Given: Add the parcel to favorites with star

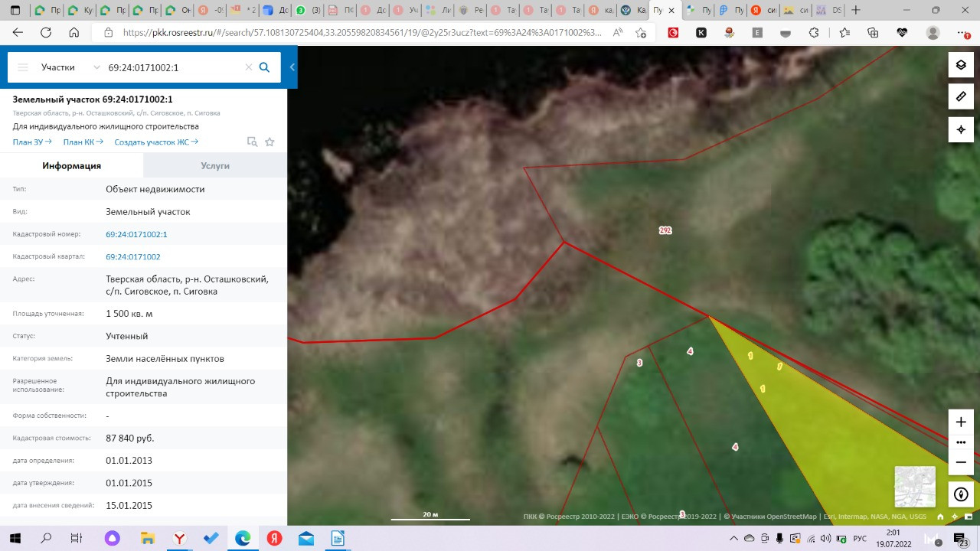Looking at the screenshot, I should 269,142.
